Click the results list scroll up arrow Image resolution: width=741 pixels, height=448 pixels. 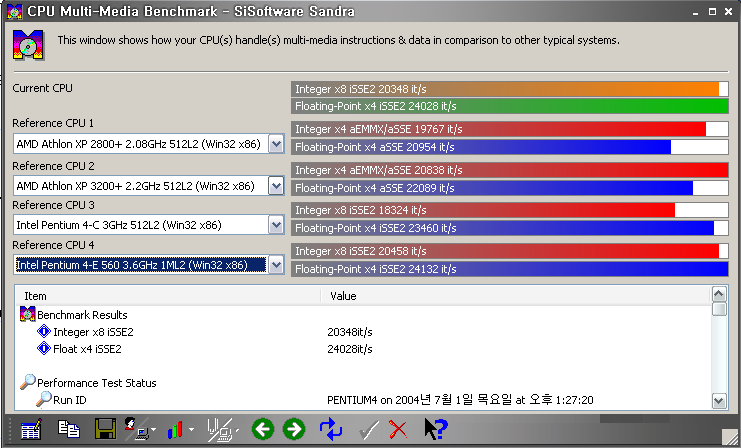[x=719, y=294]
